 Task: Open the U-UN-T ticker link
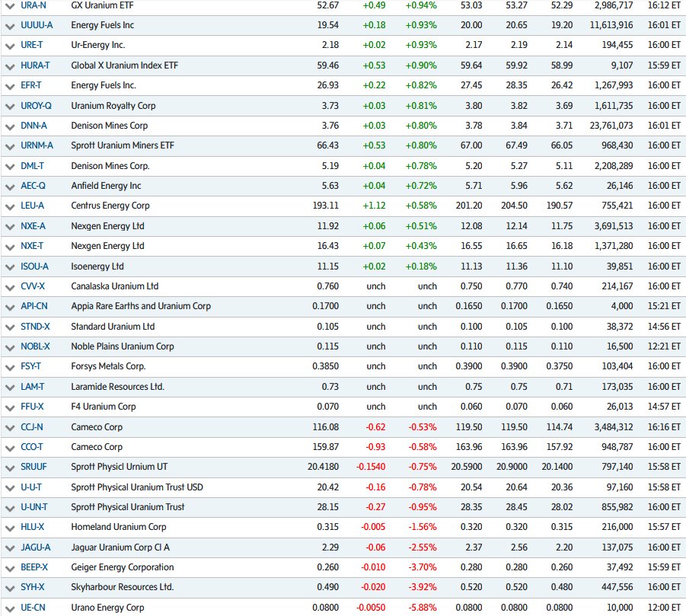(x=34, y=507)
